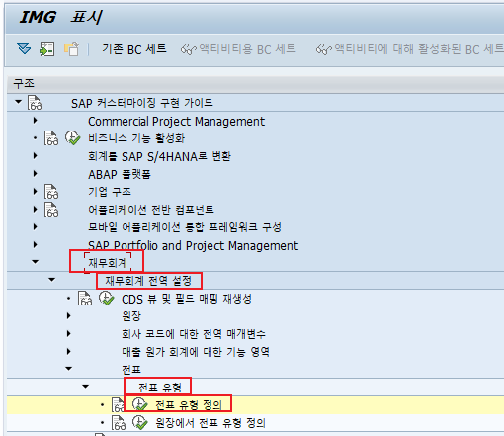
Task: Select CDS 뷰 및 필드 매핑 재생성 text
Action: pos(187,299)
